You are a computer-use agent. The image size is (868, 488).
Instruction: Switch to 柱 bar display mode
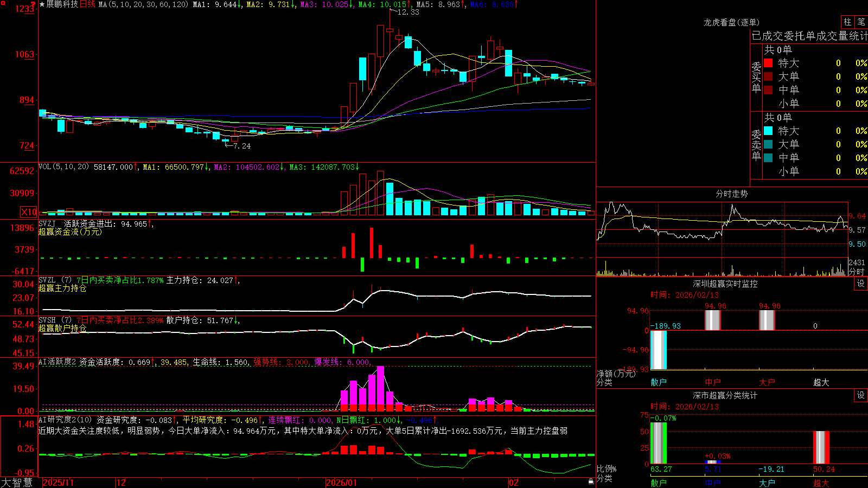click(847, 22)
